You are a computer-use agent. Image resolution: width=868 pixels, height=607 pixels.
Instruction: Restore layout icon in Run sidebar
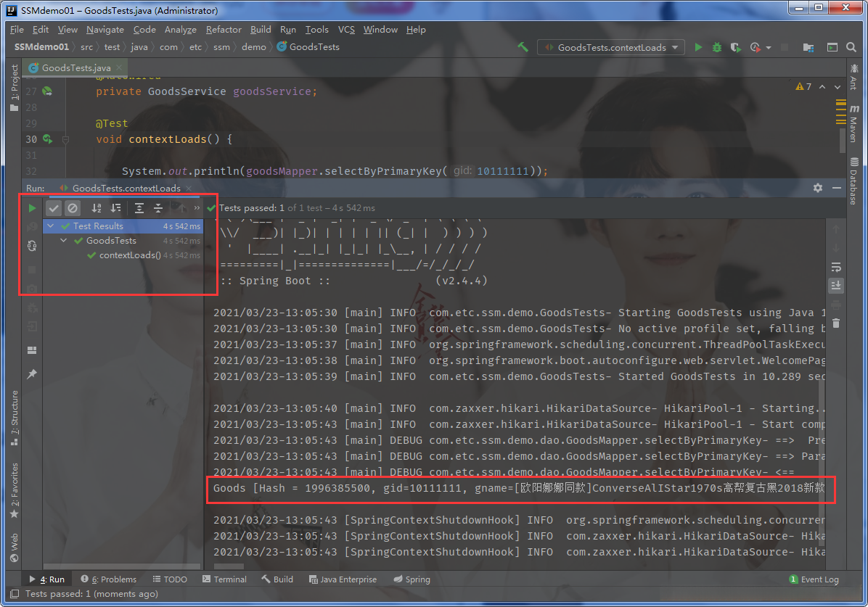(x=32, y=350)
